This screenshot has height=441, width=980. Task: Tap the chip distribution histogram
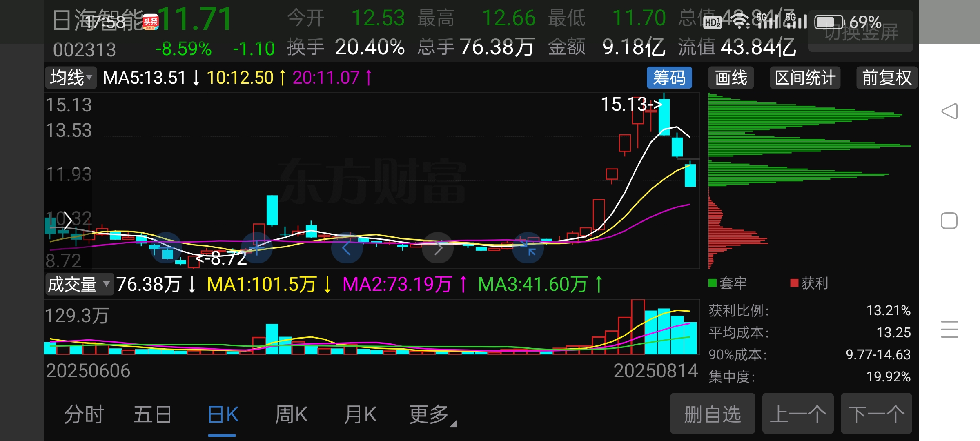(809, 180)
